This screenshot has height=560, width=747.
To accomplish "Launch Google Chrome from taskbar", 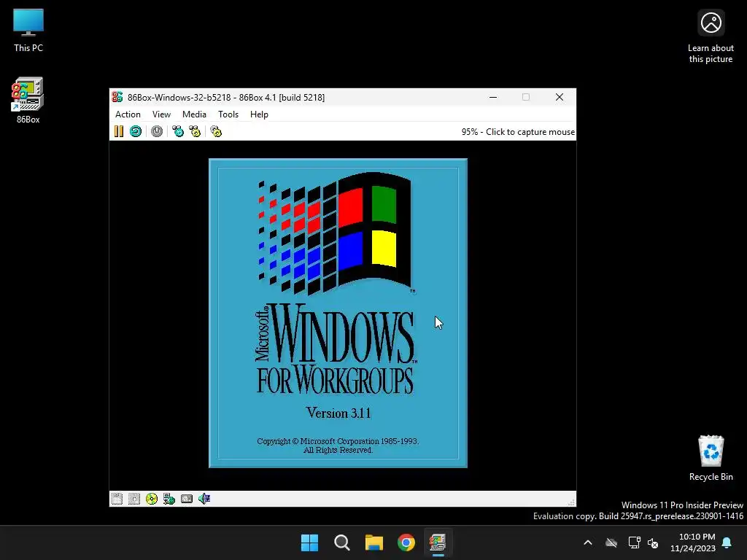I will 406,542.
